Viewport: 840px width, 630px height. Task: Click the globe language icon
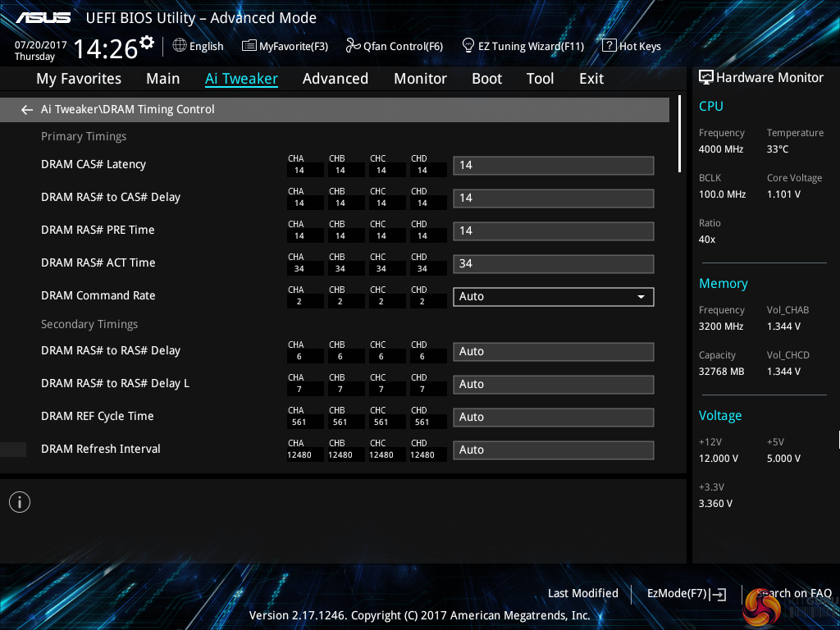(x=180, y=46)
